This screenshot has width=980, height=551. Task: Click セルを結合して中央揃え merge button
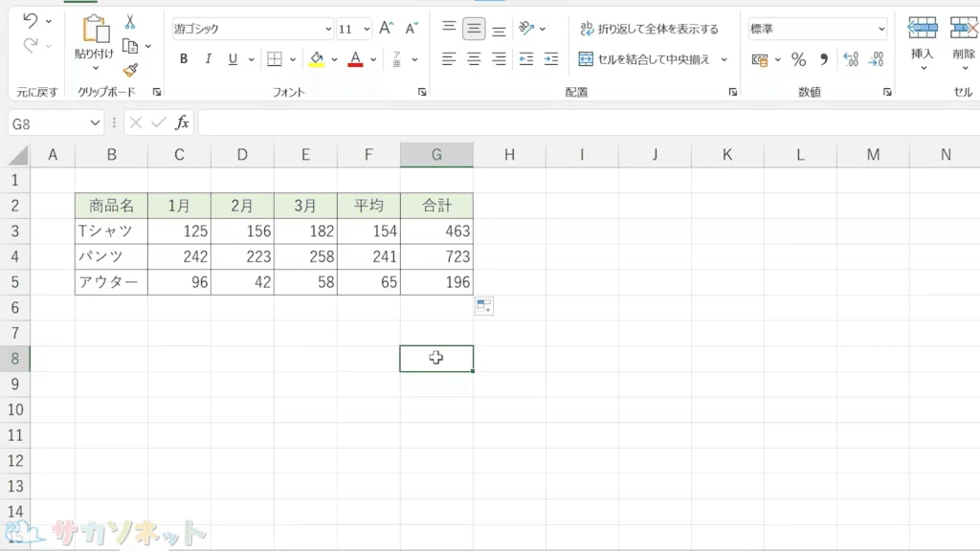point(644,59)
